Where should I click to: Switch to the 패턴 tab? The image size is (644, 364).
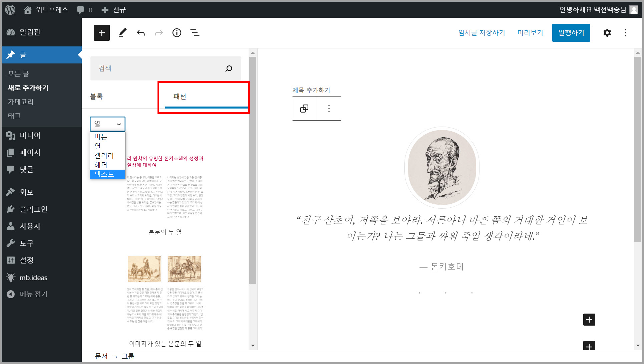(x=180, y=97)
